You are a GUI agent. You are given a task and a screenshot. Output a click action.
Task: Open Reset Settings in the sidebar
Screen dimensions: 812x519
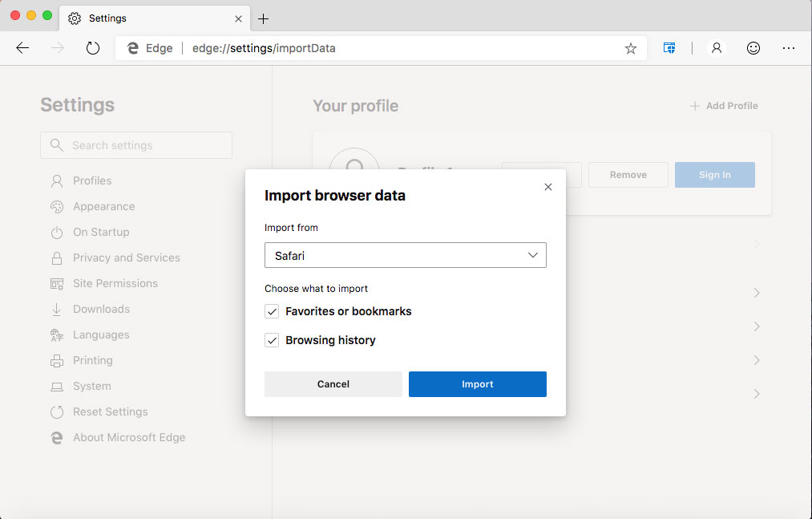[x=99, y=412]
